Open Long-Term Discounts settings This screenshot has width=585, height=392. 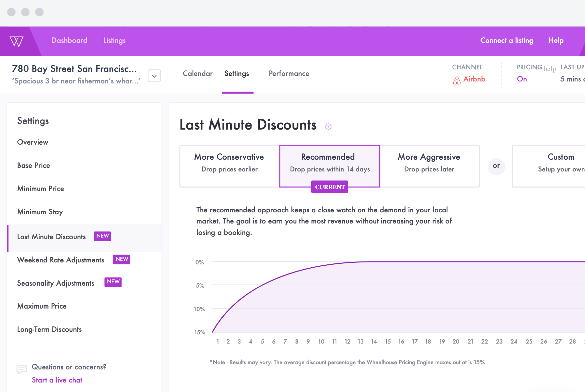point(49,330)
